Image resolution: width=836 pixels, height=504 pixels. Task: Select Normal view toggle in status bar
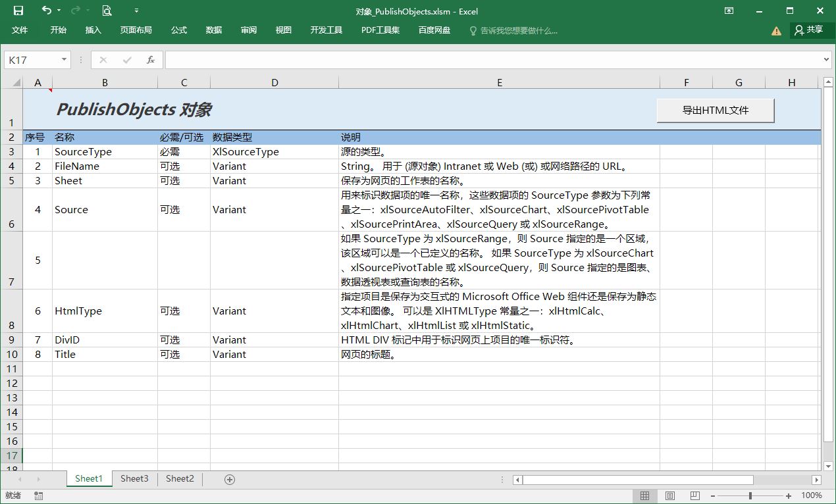pyautogui.click(x=645, y=495)
